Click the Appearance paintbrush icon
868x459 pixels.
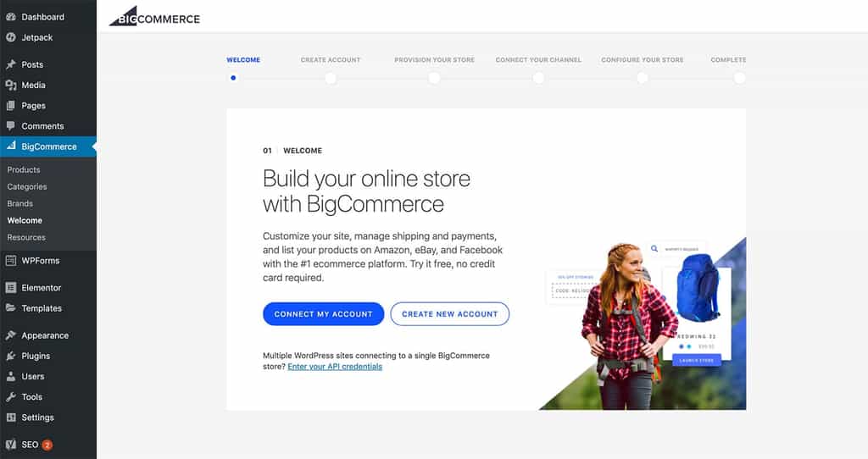10,335
